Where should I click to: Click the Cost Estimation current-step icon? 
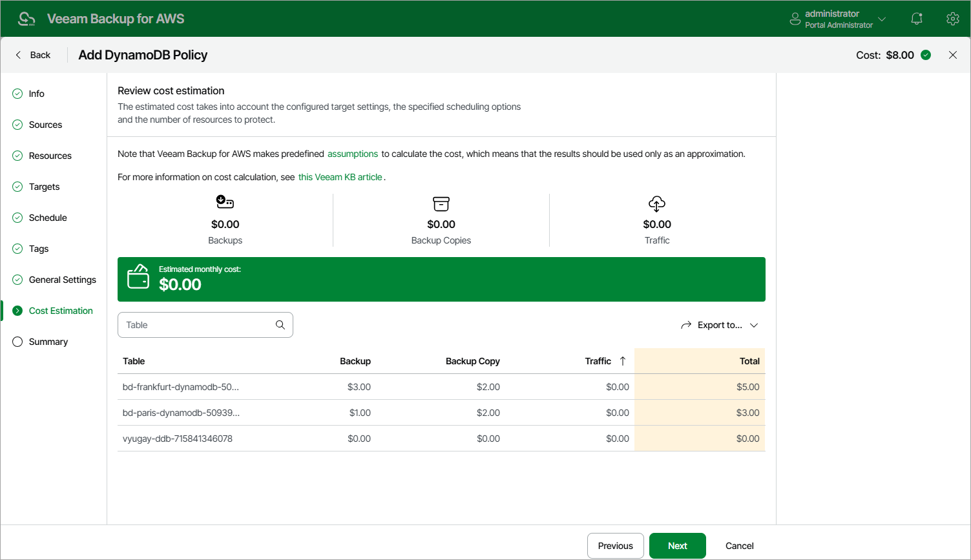(x=17, y=311)
